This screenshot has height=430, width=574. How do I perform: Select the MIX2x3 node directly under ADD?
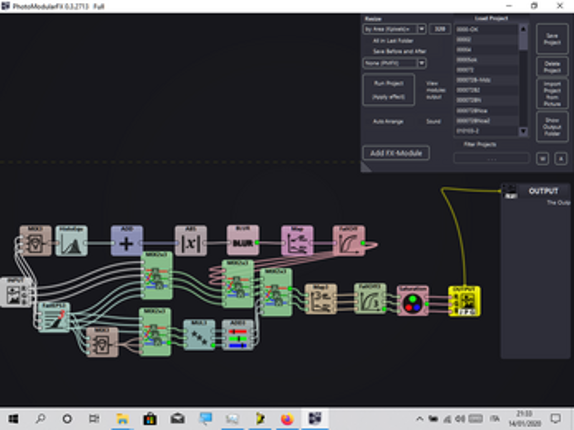coord(156,275)
